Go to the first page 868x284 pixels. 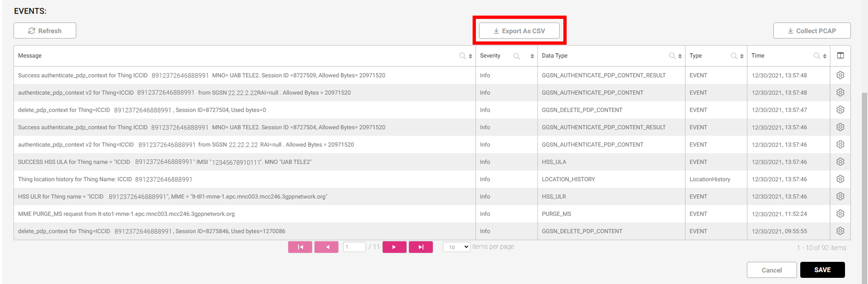point(300,247)
